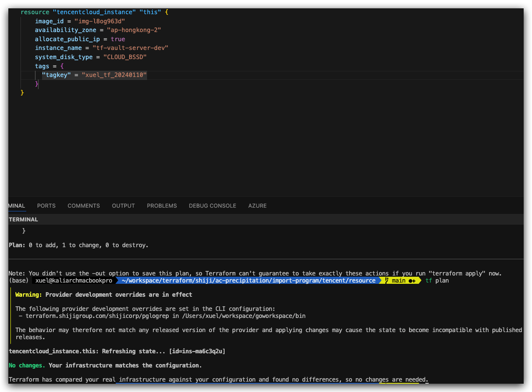
Task: Switch to the PORTS panel tab
Action: 46,206
